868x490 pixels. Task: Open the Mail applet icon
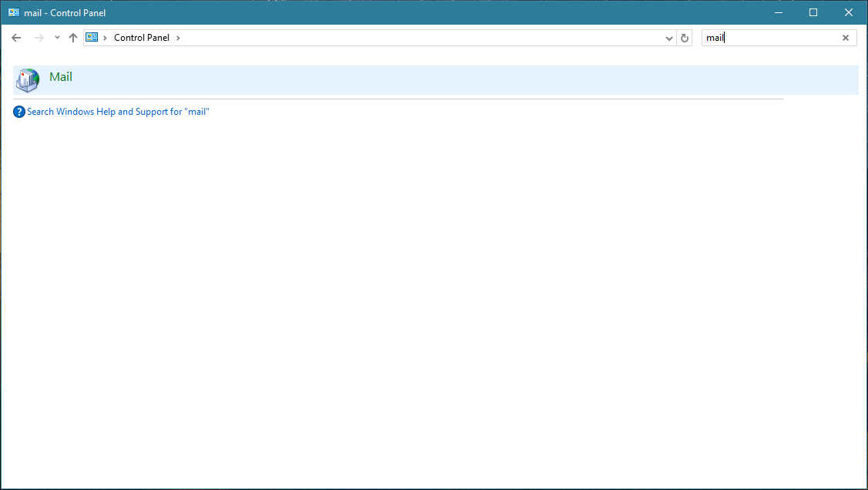coord(27,79)
